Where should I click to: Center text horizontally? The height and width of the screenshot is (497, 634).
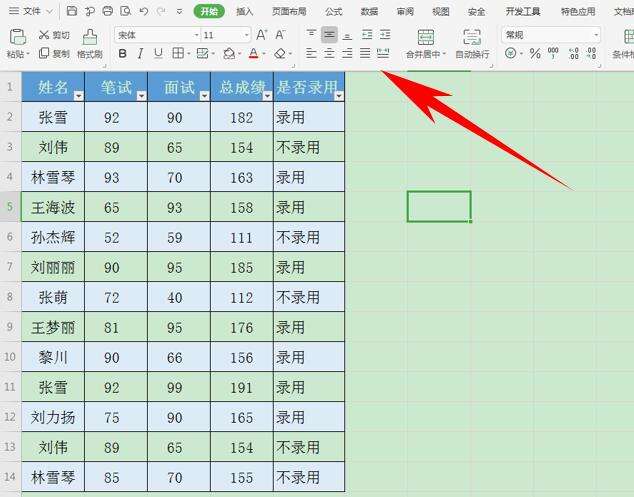point(330,53)
